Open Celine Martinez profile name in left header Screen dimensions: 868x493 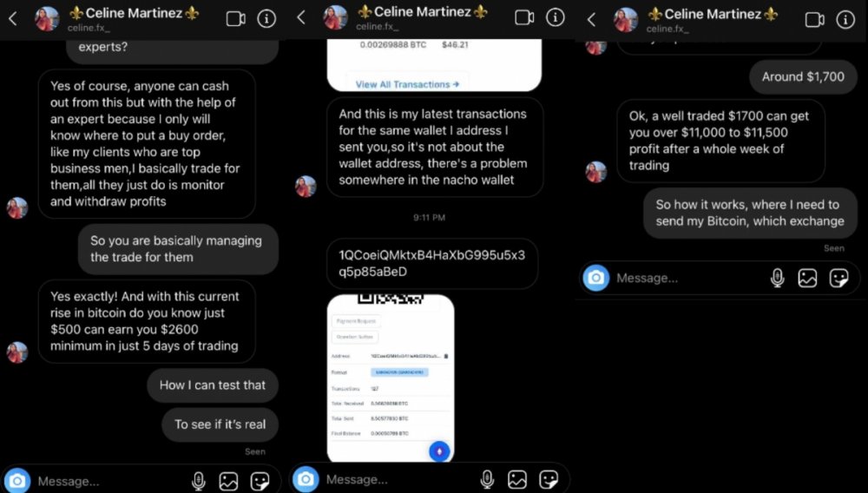coord(135,13)
